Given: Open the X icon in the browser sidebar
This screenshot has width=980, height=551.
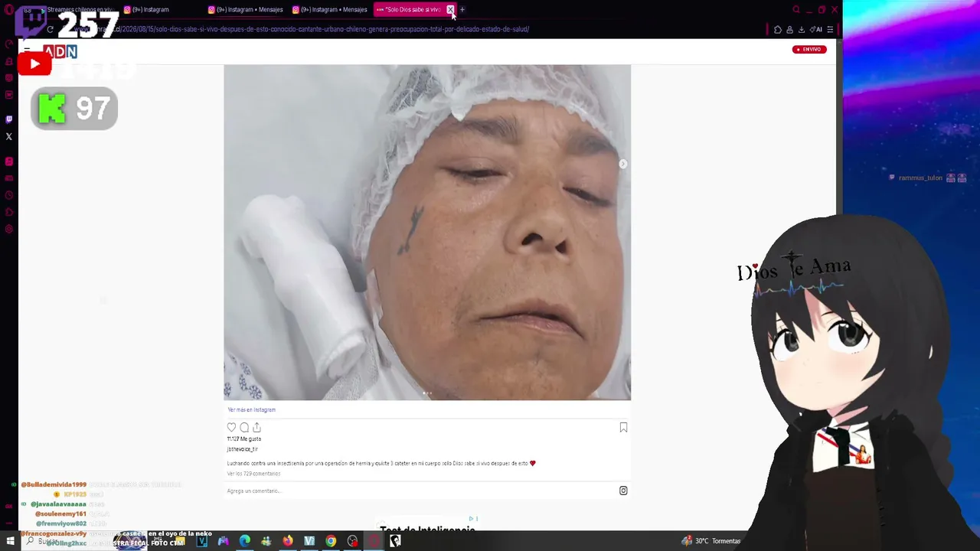Looking at the screenshot, I should point(9,137).
